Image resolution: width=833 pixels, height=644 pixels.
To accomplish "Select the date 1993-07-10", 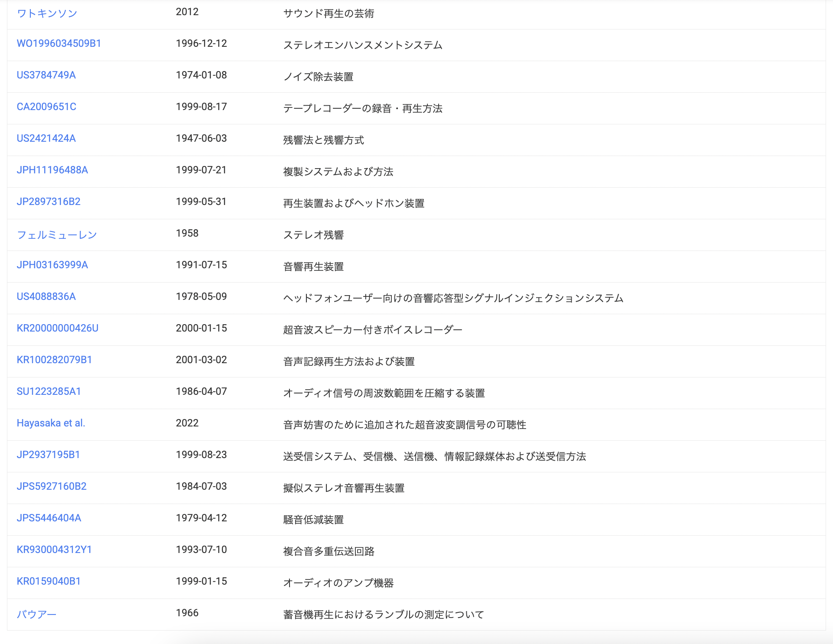I will [202, 550].
